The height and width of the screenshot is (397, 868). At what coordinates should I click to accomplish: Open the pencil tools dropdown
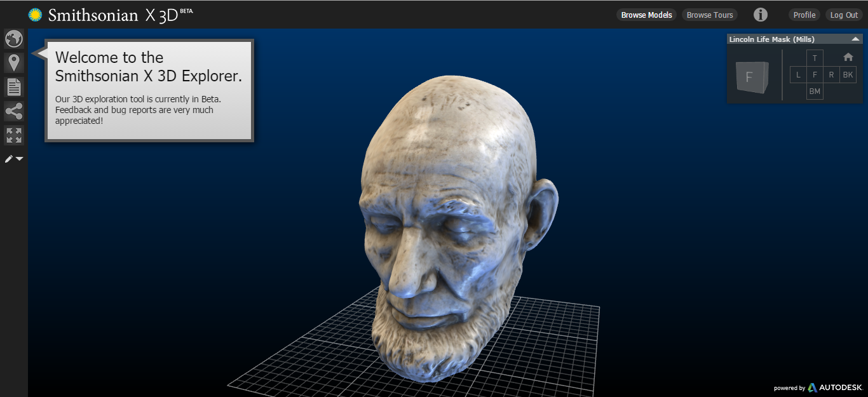(x=14, y=159)
